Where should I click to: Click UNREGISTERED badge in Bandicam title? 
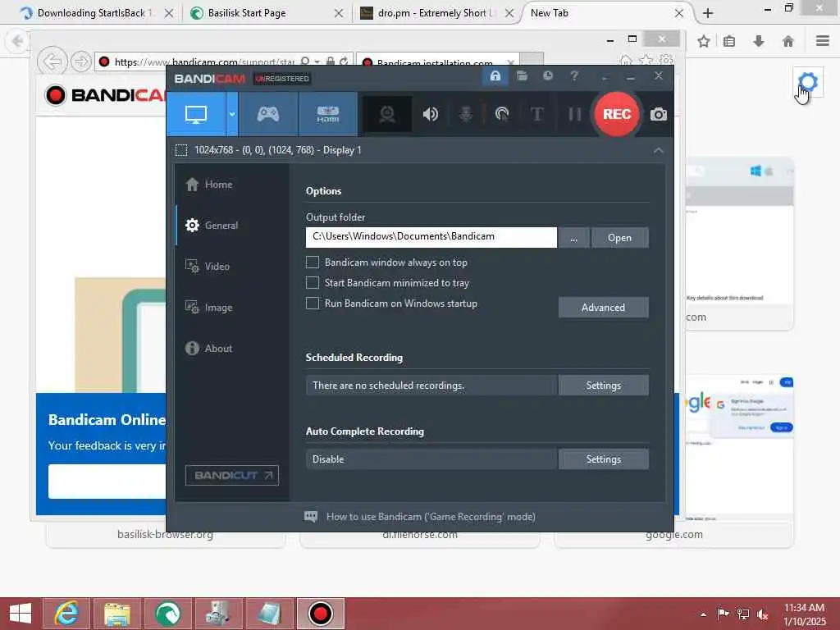pos(282,79)
